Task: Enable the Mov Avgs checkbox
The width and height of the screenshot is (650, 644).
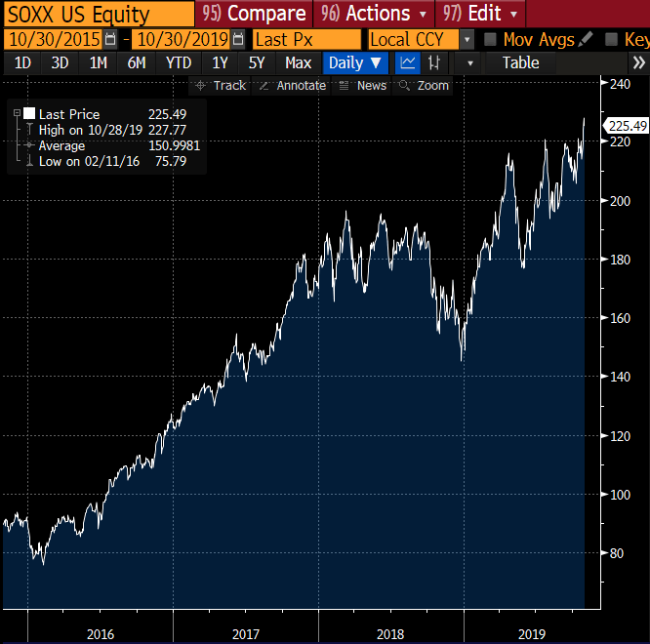Action: (491, 40)
